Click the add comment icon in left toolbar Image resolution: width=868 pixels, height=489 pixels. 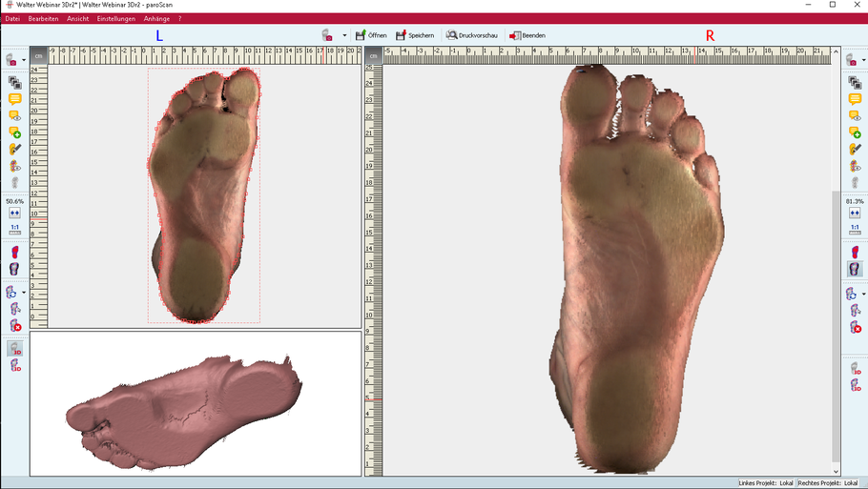(14, 132)
